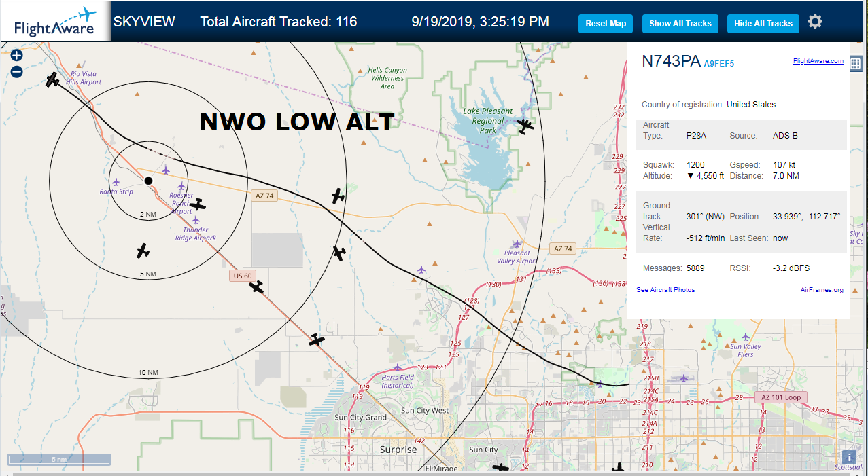Select aircraft icon just above the 5 NM label
Viewport: 868px width, 476px height.
coord(142,251)
